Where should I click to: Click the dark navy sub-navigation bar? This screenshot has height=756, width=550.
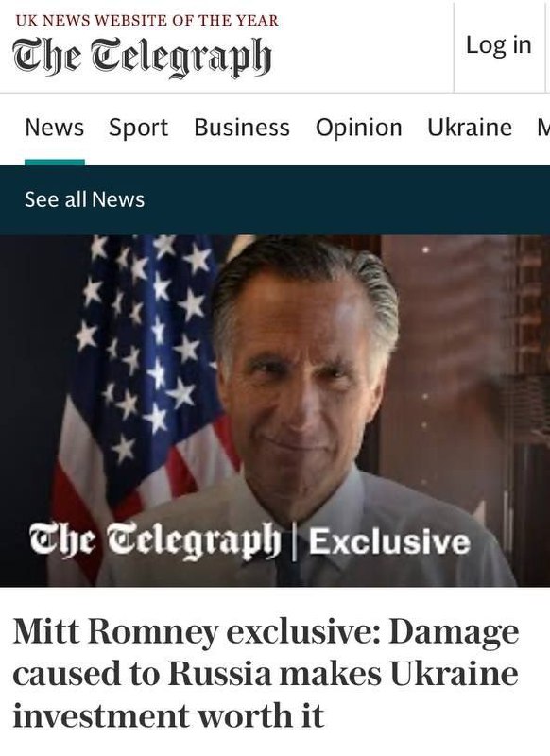[x=275, y=200]
